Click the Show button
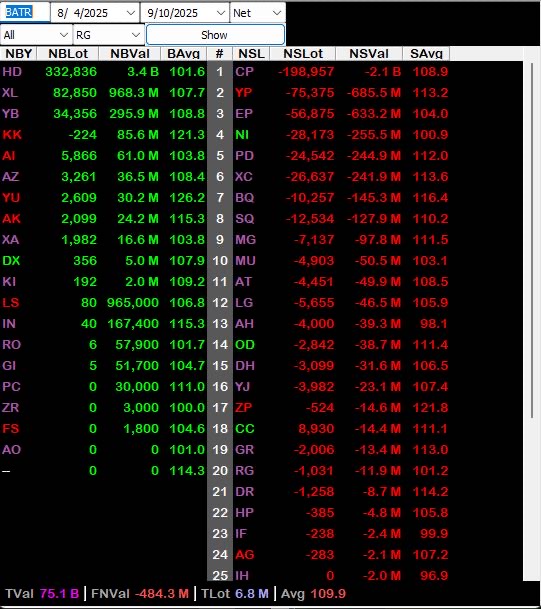The width and height of the screenshot is (541, 609). click(x=215, y=35)
